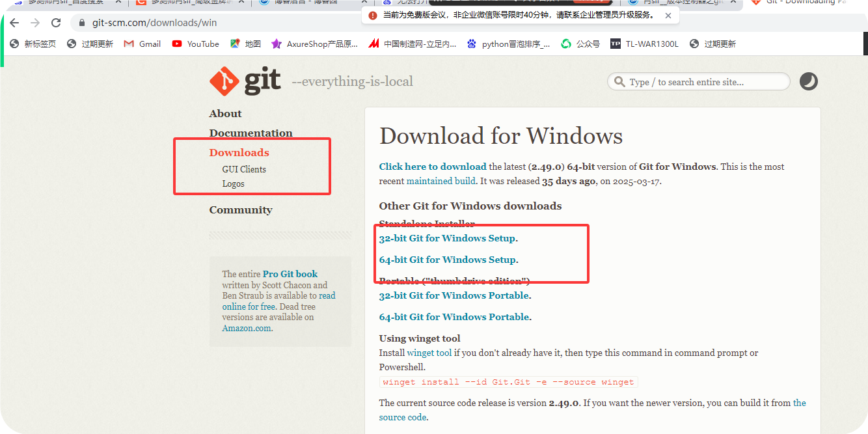Select Downloads in the sidebar
868x434 pixels.
[239, 153]
